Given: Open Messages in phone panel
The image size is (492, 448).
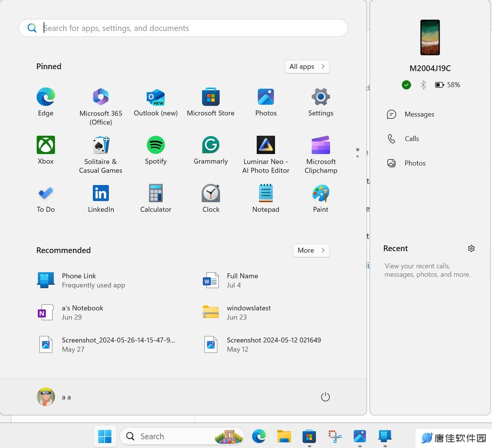Looking at the screenshot, I should [411, 114].
